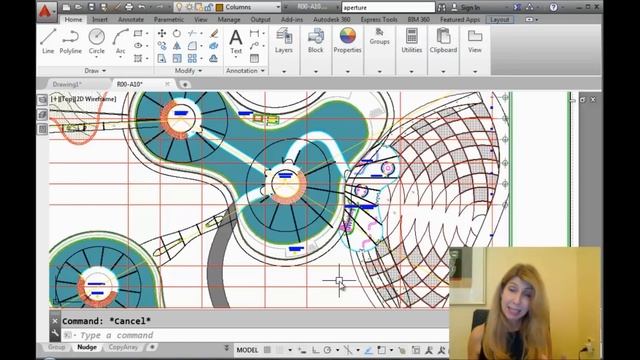Click the Plot printer icon in Quick Access
This screenshot has width=640, height=360.
pyautogui.click(x=129, y=7)
